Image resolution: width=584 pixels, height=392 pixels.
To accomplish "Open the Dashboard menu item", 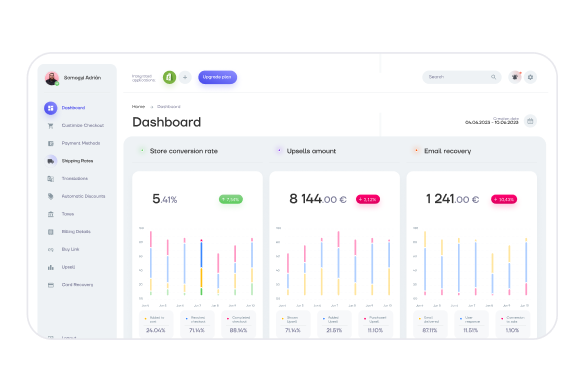I will click(73, 108).
